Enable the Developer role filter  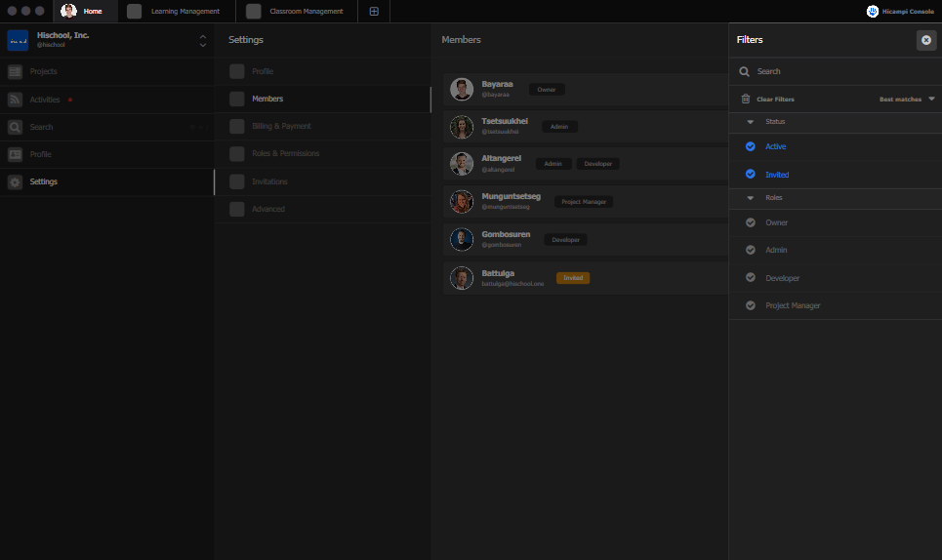pos(750,278)
